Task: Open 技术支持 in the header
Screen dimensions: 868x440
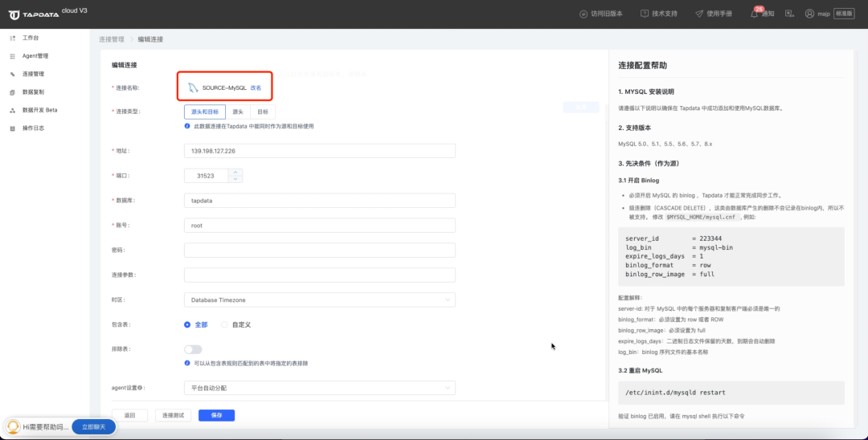Action: [x=659, y=14]
